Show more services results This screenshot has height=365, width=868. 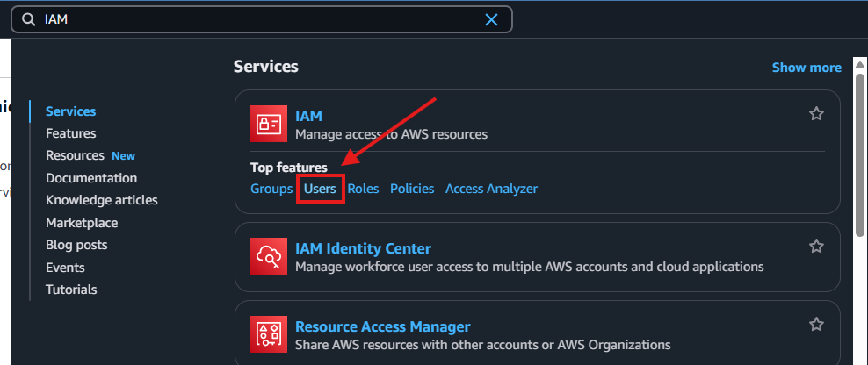coord(807,68)
